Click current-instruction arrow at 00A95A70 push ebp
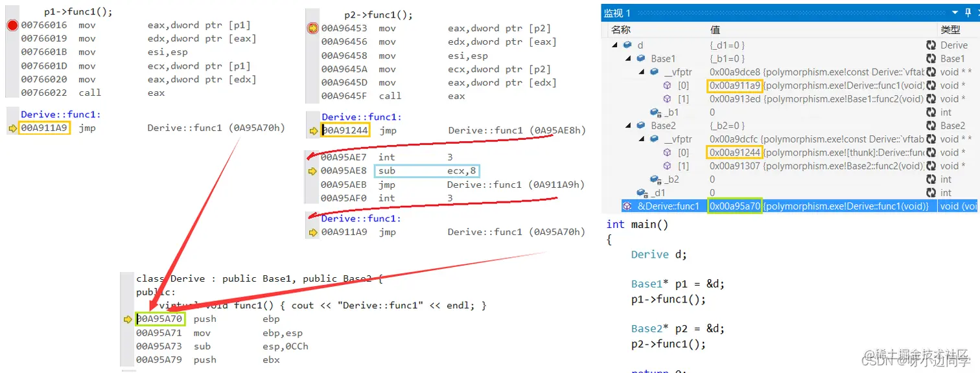980x373 pixels. [x=127, y=319]
